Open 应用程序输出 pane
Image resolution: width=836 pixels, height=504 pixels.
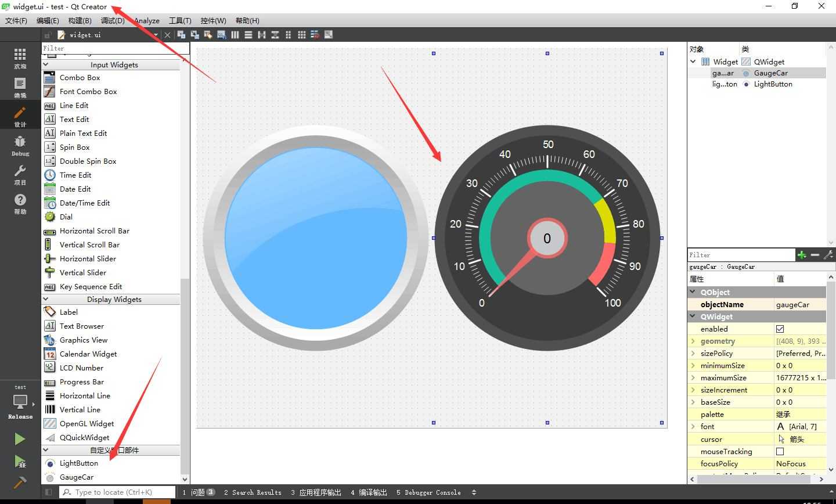click(x=316, y=492)
